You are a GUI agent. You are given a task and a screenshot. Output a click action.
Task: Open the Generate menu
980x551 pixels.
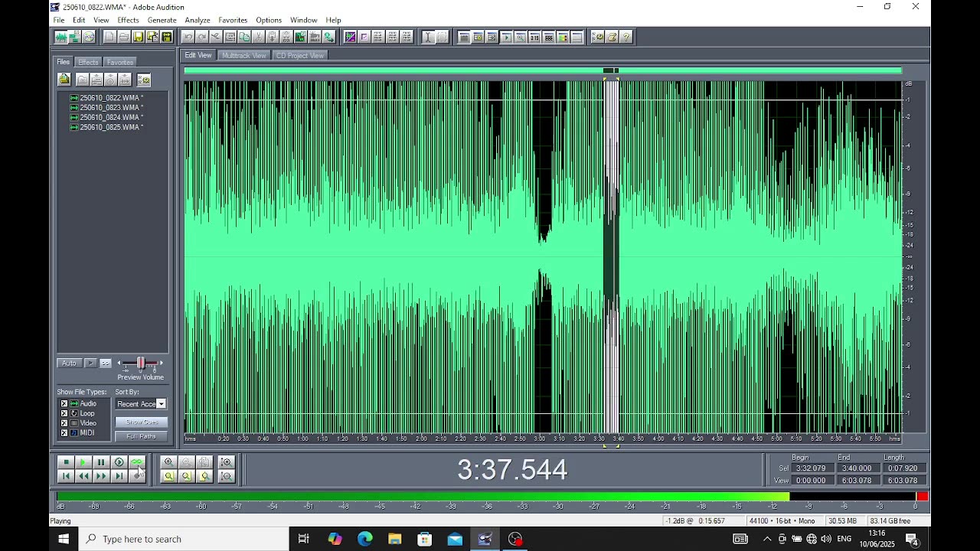click(162, 20)
